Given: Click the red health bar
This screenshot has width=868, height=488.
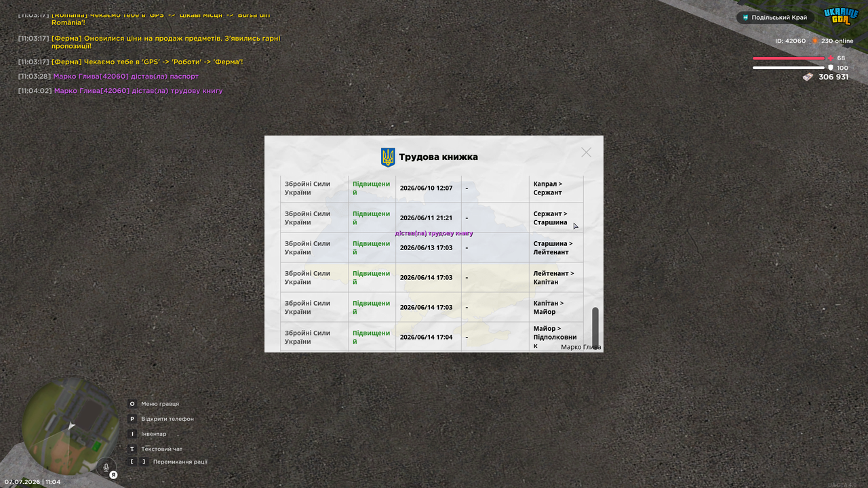Looking at the screenshot, I should coord(789,58).
